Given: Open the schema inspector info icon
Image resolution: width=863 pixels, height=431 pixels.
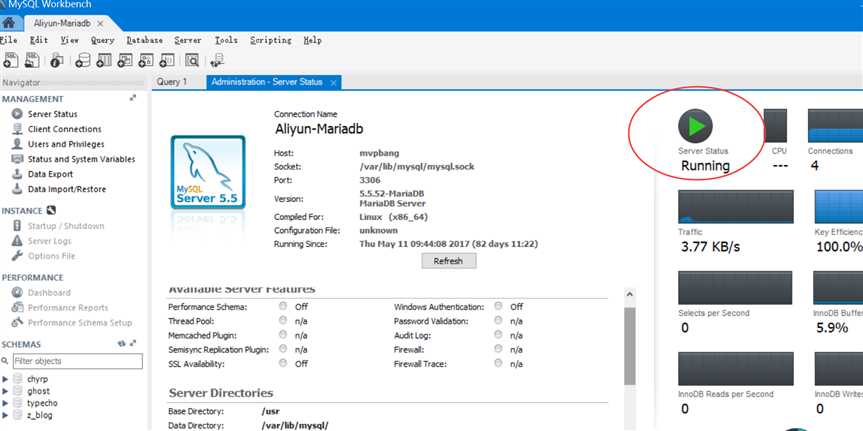Looking at the screenshot, I should coord(57,60).
